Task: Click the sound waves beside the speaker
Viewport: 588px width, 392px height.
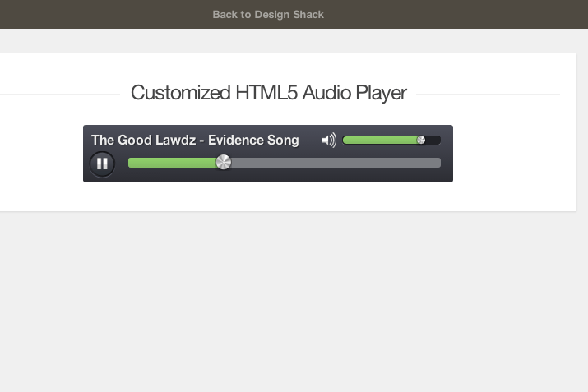Action: click(x=333, y=141)
